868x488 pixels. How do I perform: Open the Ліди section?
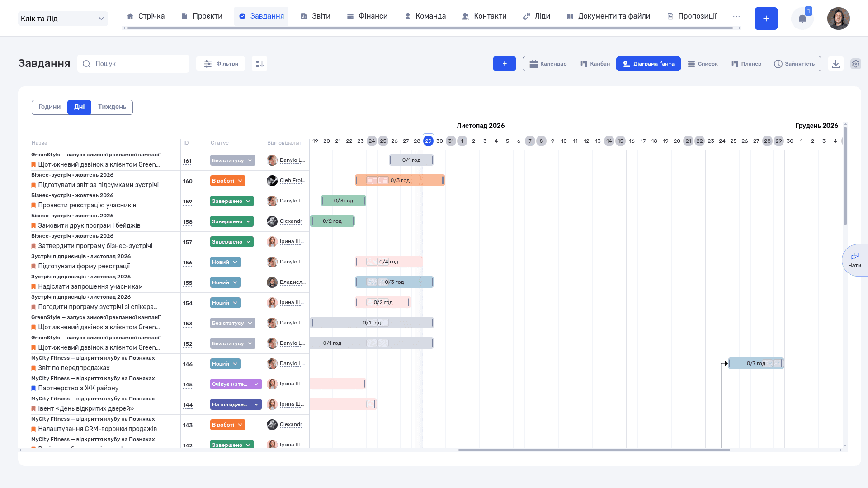click(537, 16)
